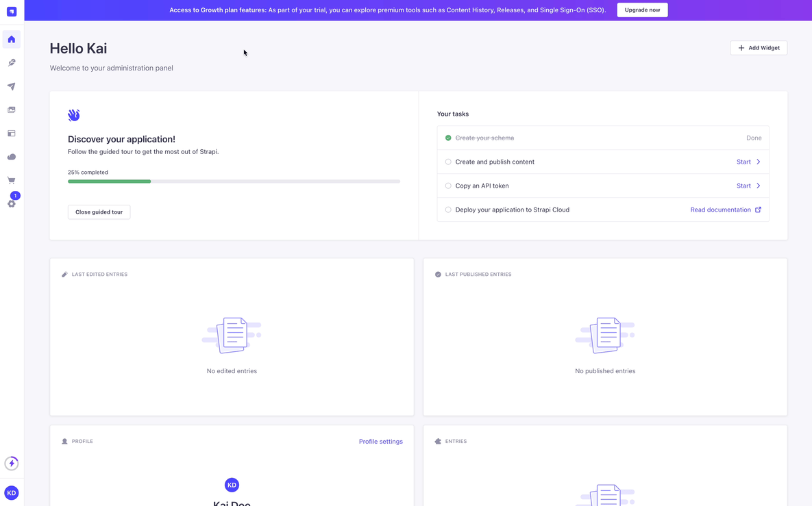Open the Marketplace shopping cart icon
Image resolution: width=812 pixels, height=506 pixels.
click(11, 179)
